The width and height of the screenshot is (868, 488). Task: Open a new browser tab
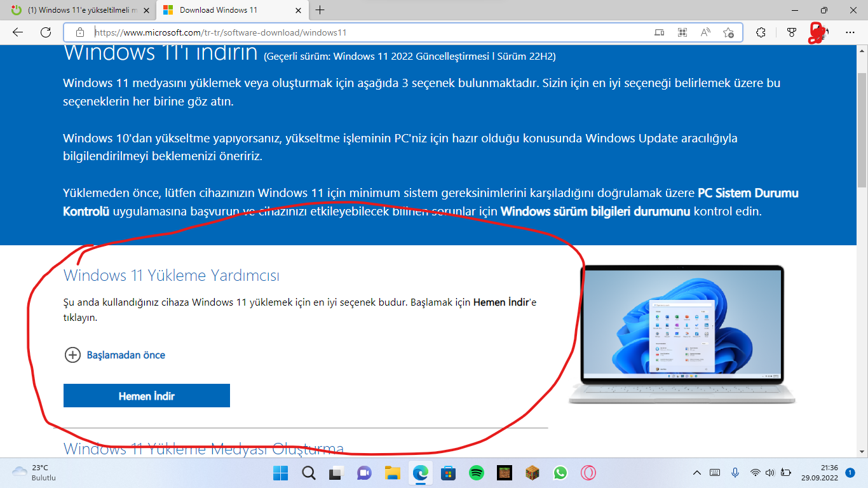click(x=320, y=10)
